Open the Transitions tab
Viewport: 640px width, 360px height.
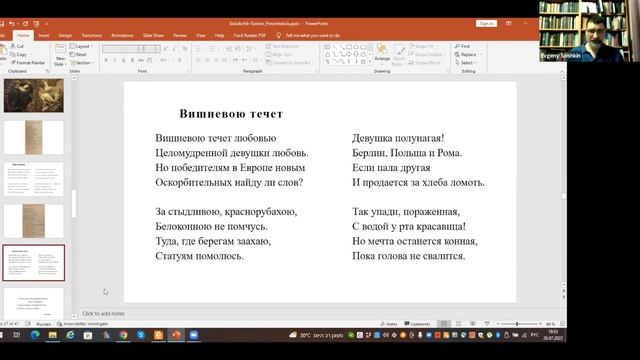[x=91, y=36]
